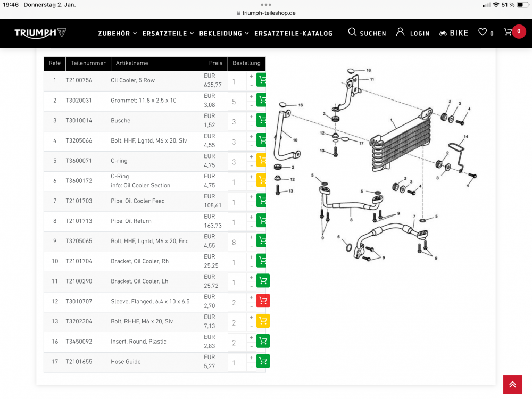Open the wishlist heart icon
The image size is (532, 399).
482,32
